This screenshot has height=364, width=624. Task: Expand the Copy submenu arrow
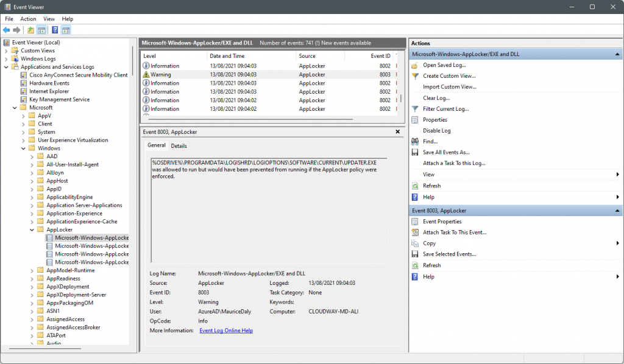pyautogui.click(x=618, y=243)
